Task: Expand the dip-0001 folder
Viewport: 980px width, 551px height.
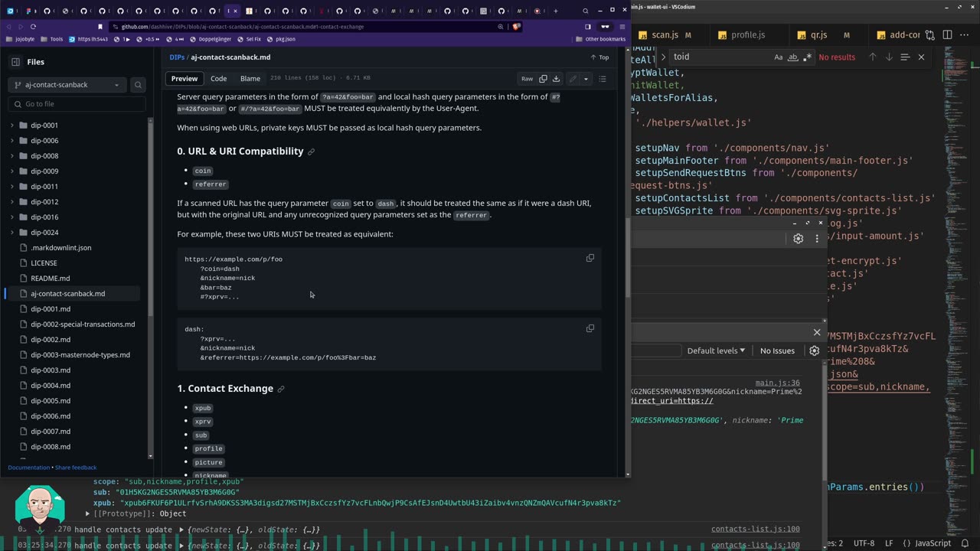Action: click(11, 126)
